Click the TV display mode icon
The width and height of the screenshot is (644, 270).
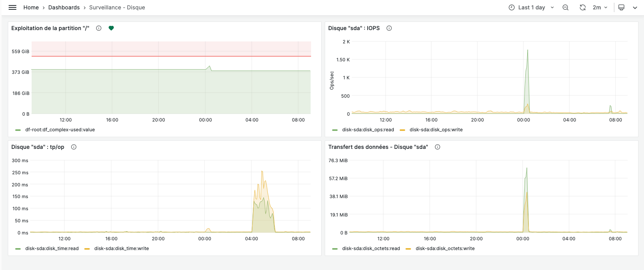(x=621, y=7)
